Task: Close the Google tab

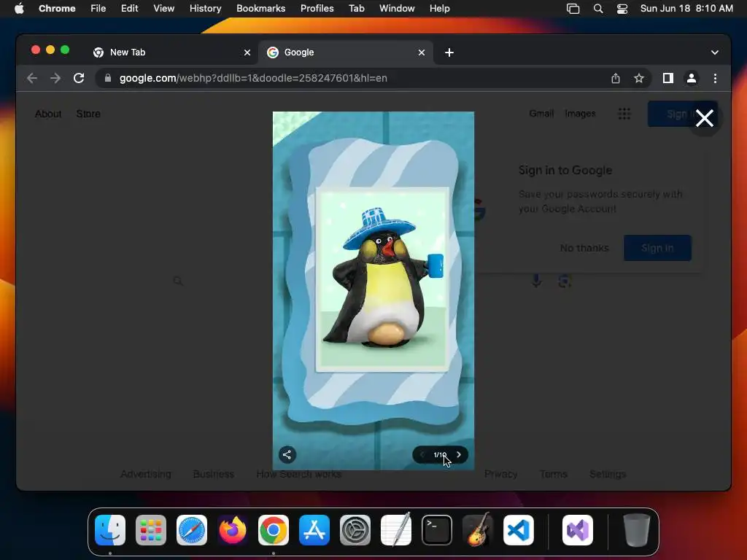Action: click(422, 52)
